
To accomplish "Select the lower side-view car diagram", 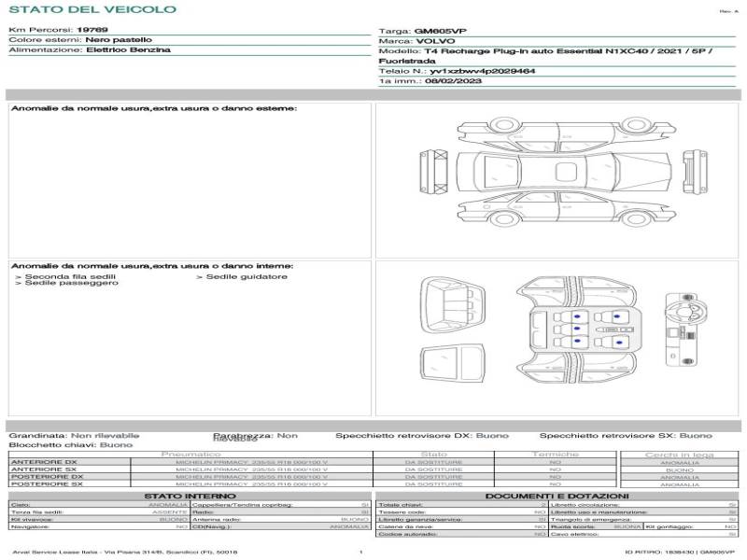I will coord(567,208).
